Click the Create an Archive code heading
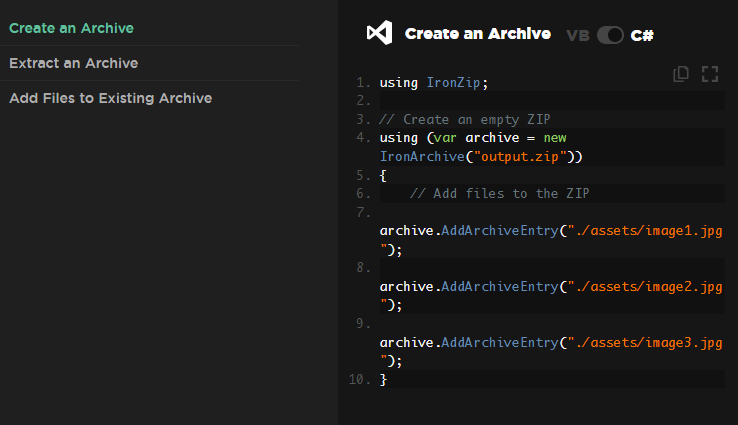This screenshot has width=738, height=425. click(477, 34)
